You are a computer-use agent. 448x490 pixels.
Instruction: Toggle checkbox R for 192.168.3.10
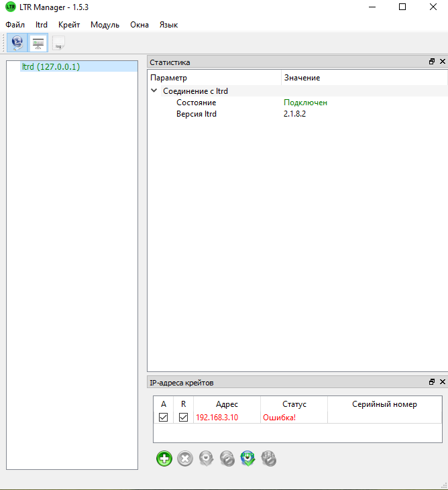[184, 418]
